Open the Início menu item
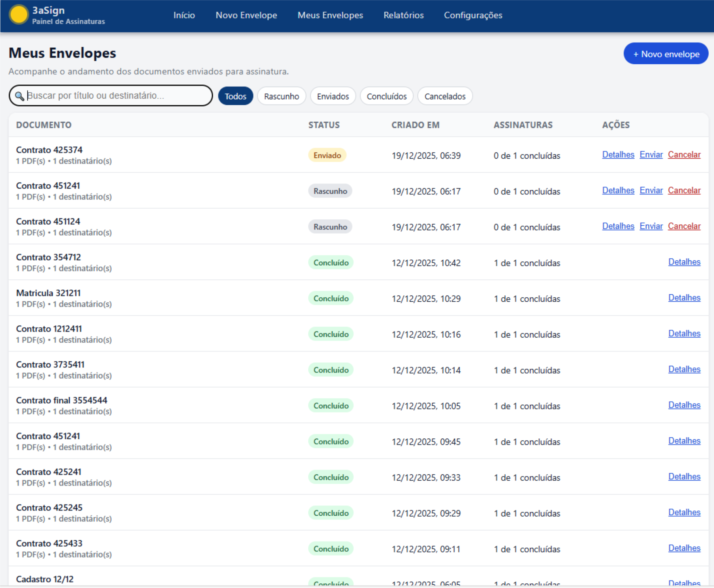The image size is (714, 588). pyautogui.click(x=184, y=15)
